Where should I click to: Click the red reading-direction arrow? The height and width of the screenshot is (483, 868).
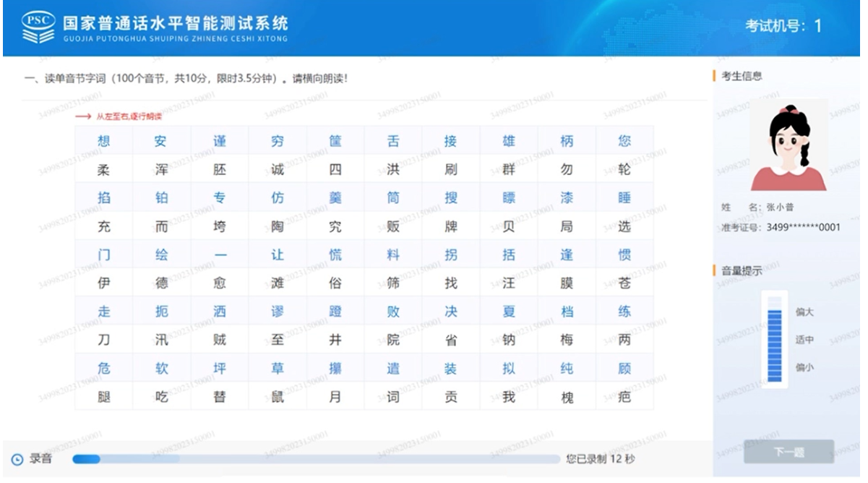tap(83, 116)
